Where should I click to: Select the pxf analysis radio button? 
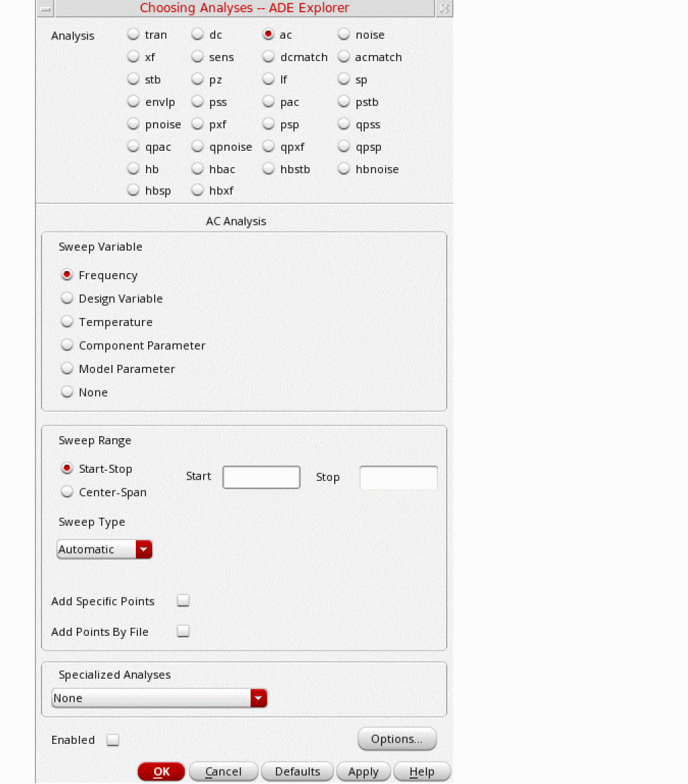coord(198,124)
